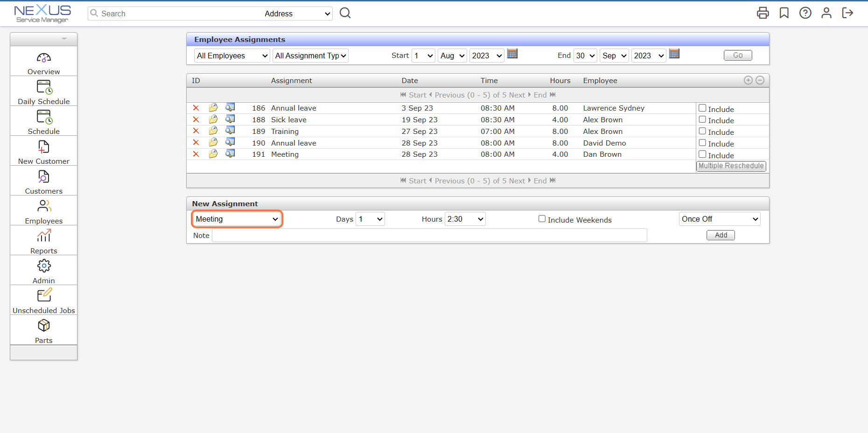Click the bookmark icon in header
Screen dimensions: 868x433
pos(784,13)
